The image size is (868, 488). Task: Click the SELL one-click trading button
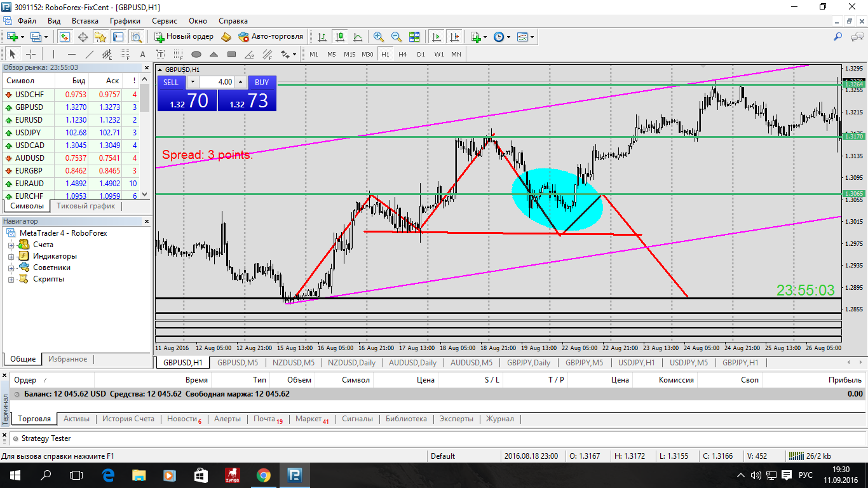tap(171, 82)
